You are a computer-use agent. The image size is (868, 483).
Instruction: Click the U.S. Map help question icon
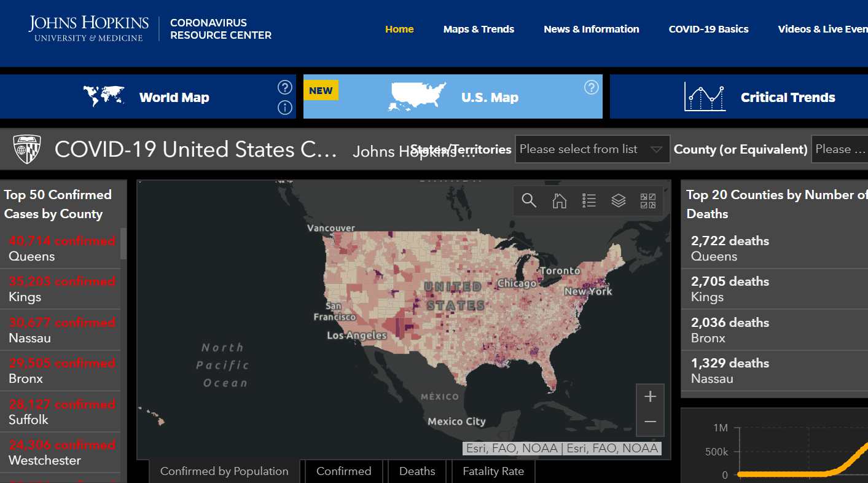pos(591,87)
